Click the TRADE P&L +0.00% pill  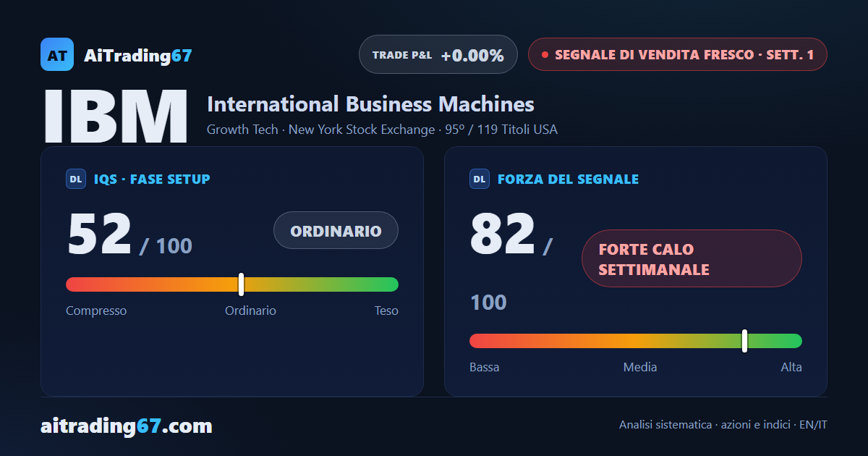tap(438, 54)
